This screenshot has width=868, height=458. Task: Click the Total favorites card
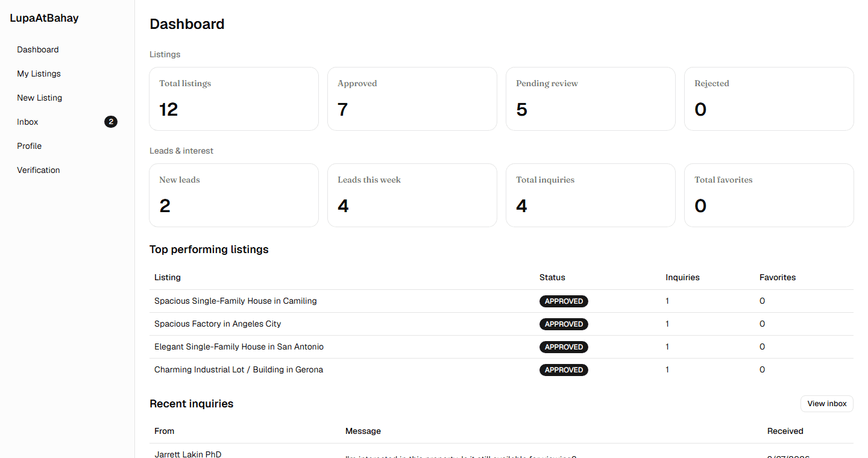(x=769, y=195)
